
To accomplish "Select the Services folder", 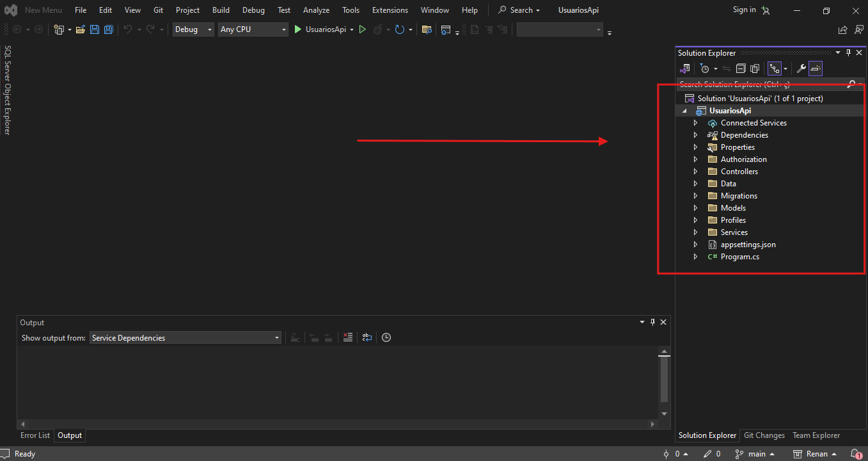I will point(734,232).
